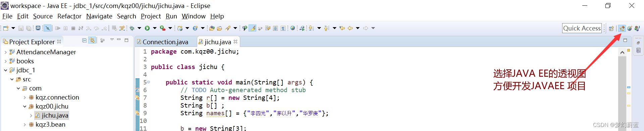Switch to the Web perspective icon
Viewport: 644px width, 131px height.
[x=630, y=28]
